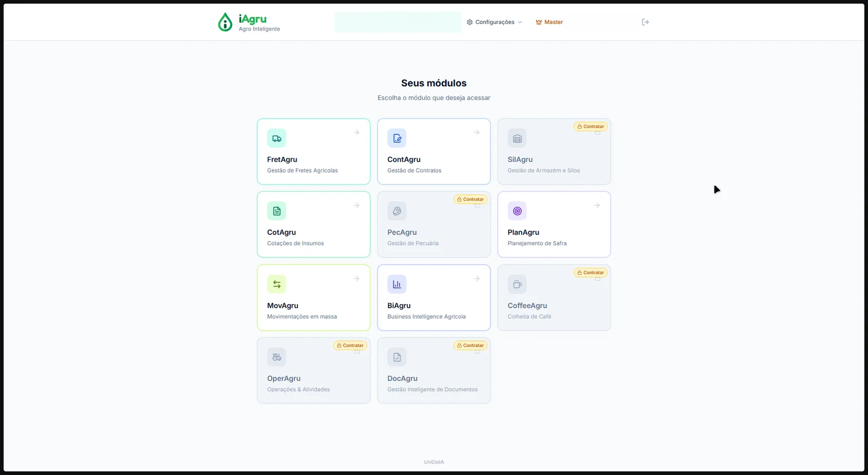
Task: Click the 'Seus módulos' heading
Action: (x=434, y=83)
